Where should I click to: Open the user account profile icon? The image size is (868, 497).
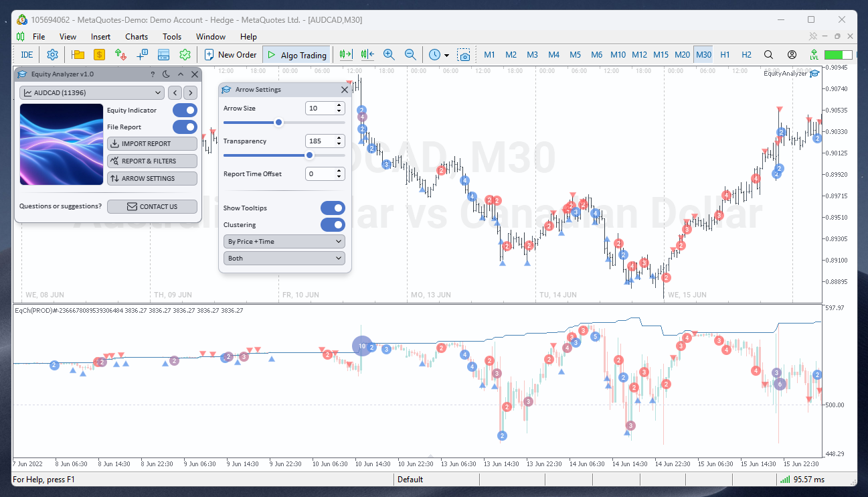792,55
